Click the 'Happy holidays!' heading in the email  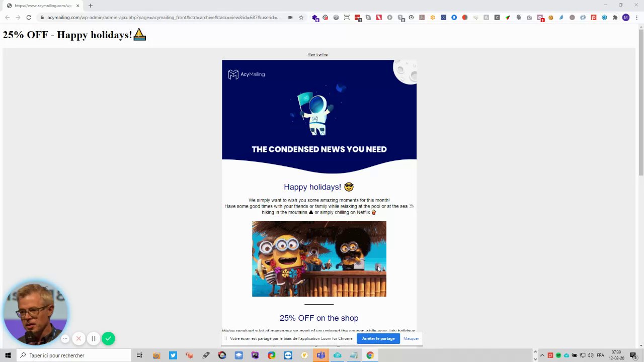click(319, 187)
